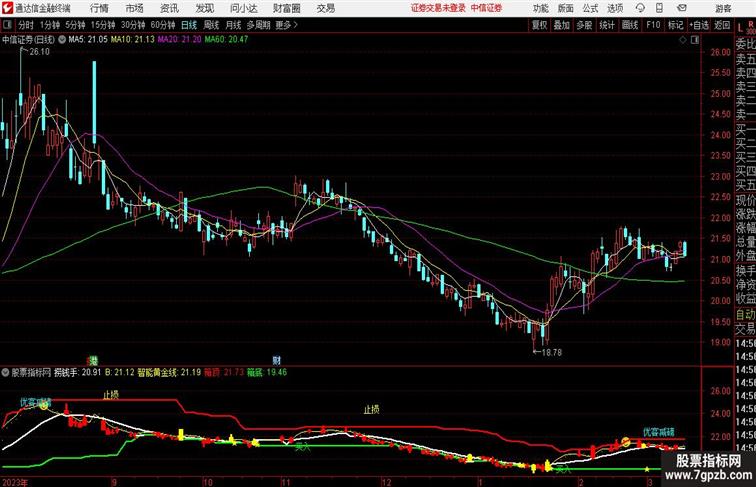The image size is (756, 487).
Task: Click the Tongdaxin red logo icon
Action: click(x=7, y=8)
